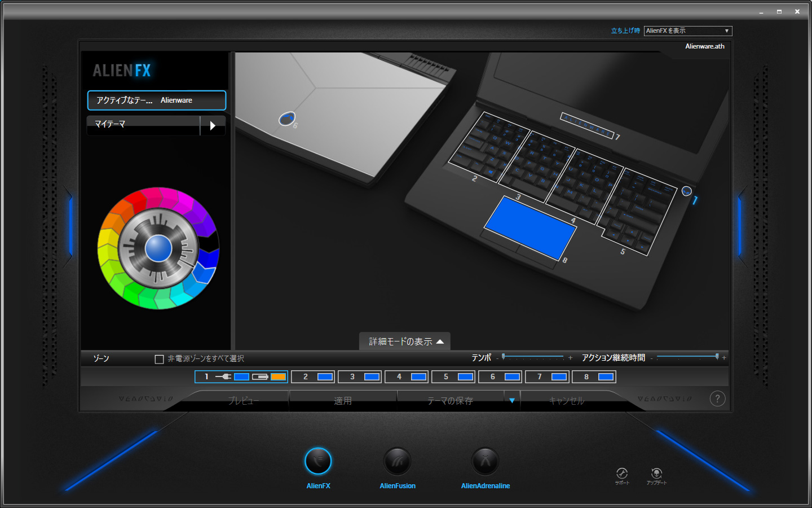Click the プレビュー button
Screen dimensions: 812x508
point(244,401)
